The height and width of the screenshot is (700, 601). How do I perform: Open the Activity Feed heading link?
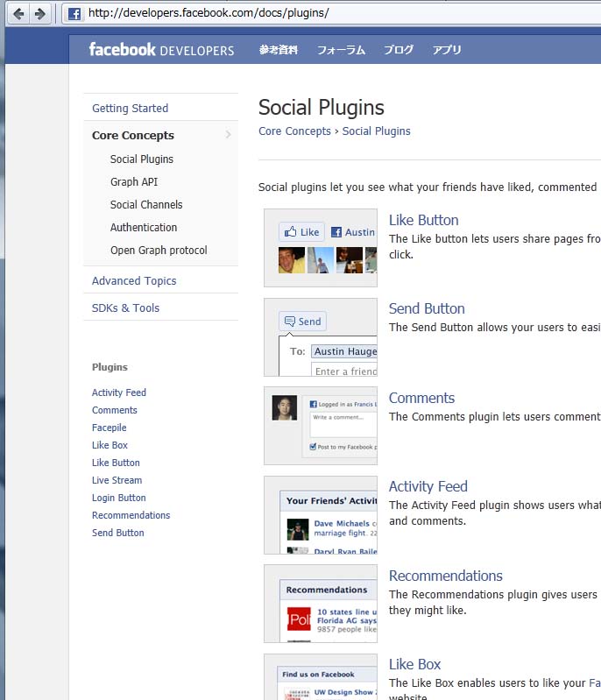[428, 486]
